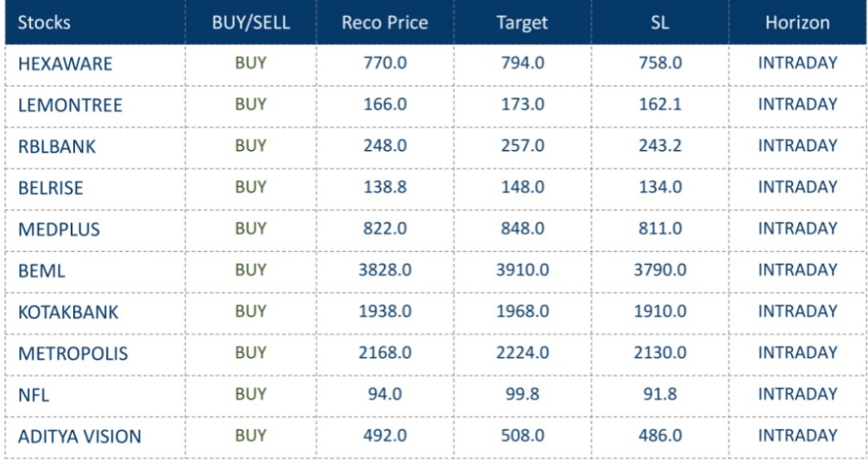
Task: Select the BUY/SELL column header
Action: (251, 22)
